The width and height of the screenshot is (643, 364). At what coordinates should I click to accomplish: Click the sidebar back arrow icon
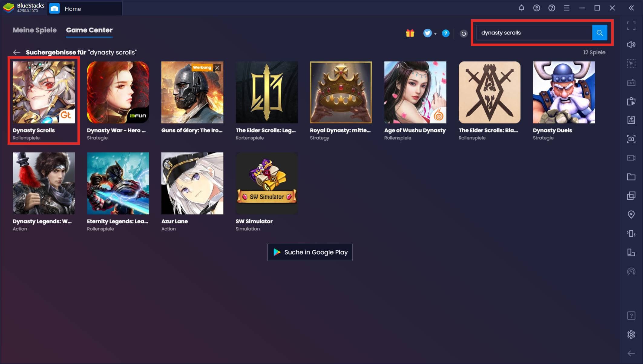pos(631,353)
